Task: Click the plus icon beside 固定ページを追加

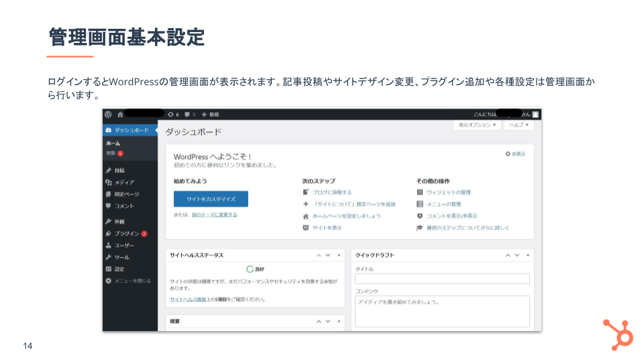Action: tap(306, 204)
